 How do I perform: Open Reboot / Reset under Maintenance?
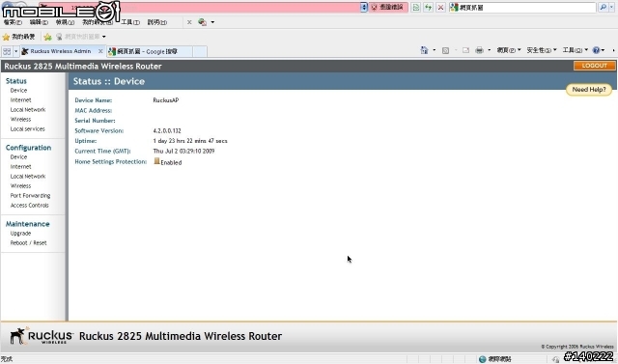(28, 243)
